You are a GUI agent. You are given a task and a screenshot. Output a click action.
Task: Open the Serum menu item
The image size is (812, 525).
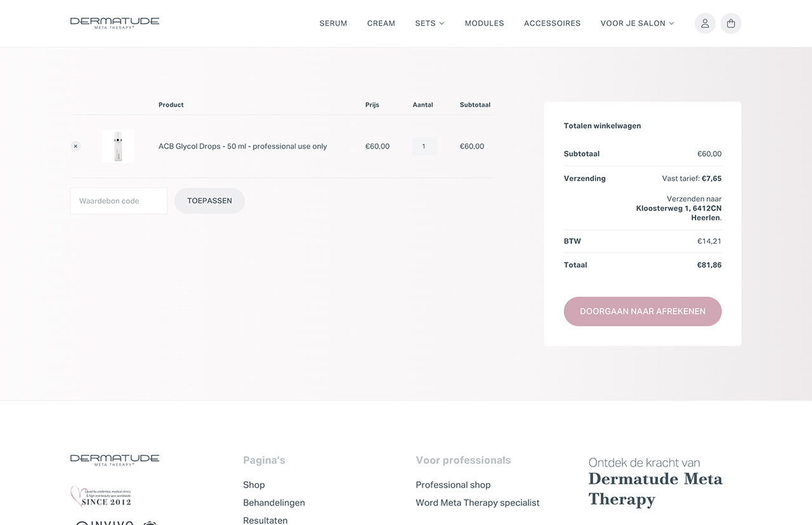tap(333, 23)
